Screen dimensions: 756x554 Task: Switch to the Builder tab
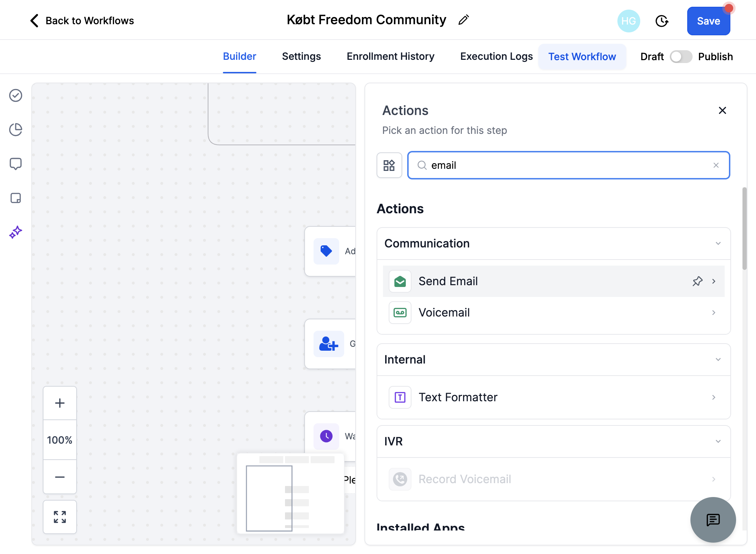tap(239, 57)
